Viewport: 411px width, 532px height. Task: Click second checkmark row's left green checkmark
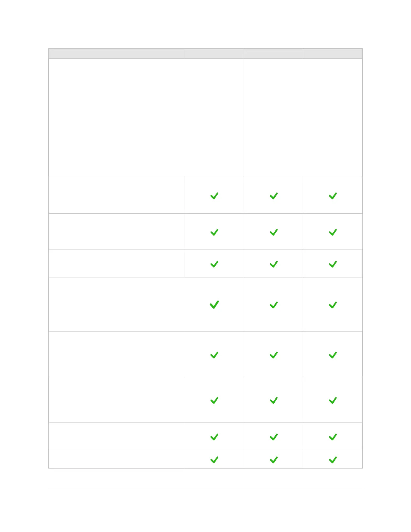click(x=214, y=232)
